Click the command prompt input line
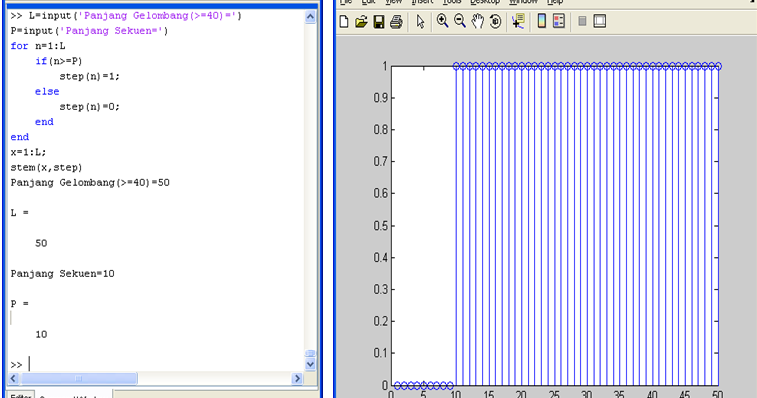Viewport: 757px width, 398px height. [164, 364]
